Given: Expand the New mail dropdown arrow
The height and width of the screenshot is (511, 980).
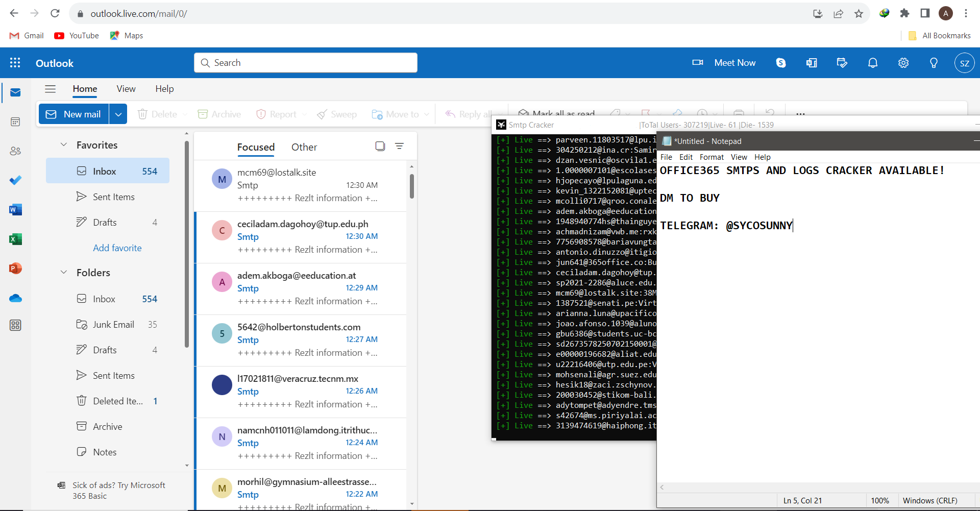Looking at the screenshot, I should point(118,114).
